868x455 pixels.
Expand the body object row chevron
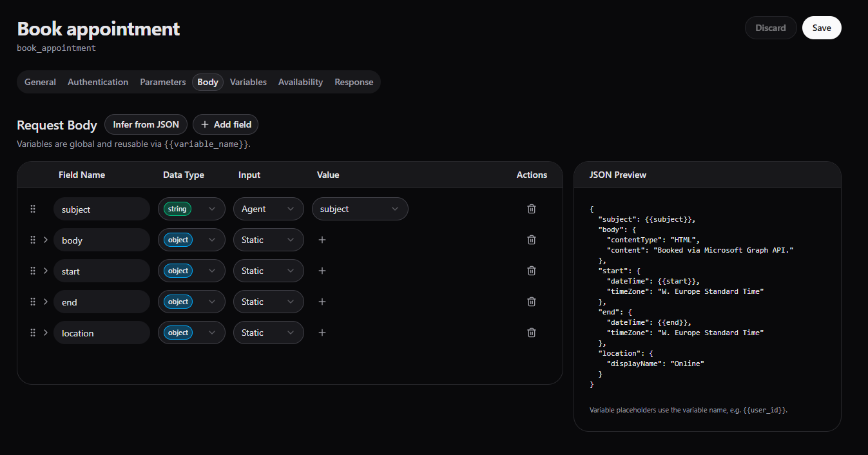(45, 240)
